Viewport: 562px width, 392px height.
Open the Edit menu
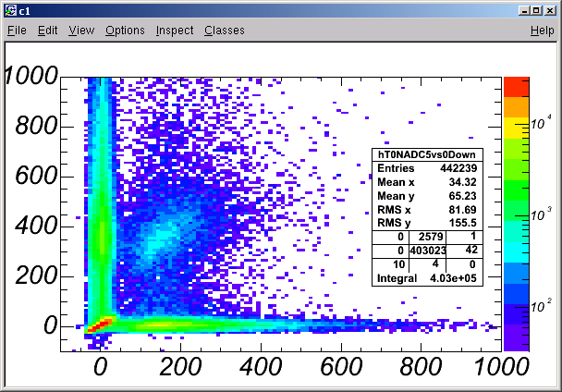[48, 31]
